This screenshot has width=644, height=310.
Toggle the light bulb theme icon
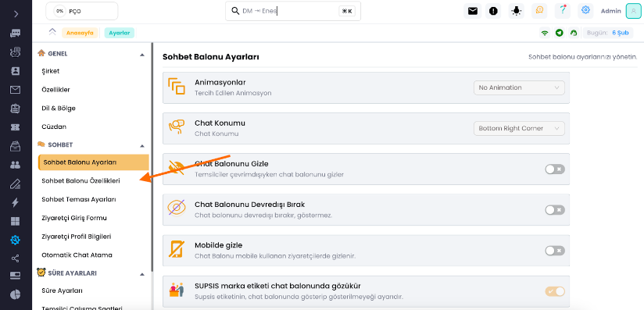(x=517, y=11)
